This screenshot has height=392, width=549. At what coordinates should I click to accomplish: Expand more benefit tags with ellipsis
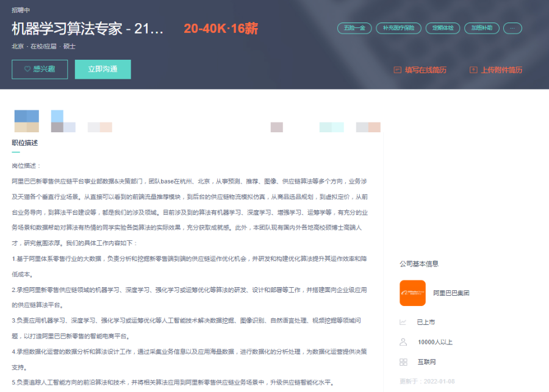[x=512, y=28]
